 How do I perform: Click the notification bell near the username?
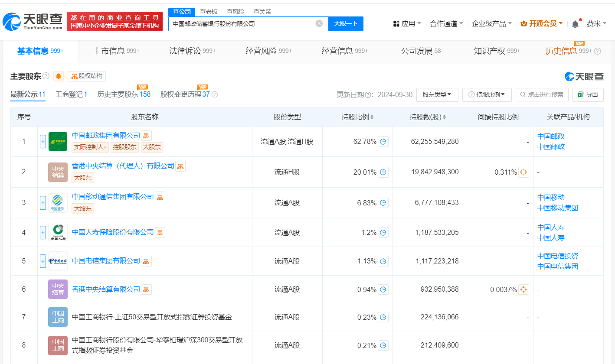pos(575,24)
